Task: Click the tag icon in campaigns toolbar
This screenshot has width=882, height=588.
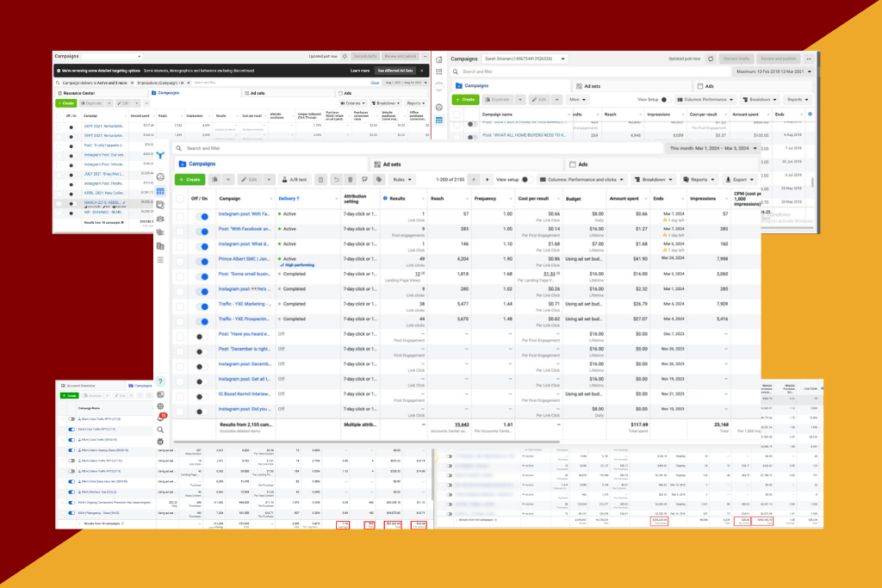Action: click(x=379, y=179)
